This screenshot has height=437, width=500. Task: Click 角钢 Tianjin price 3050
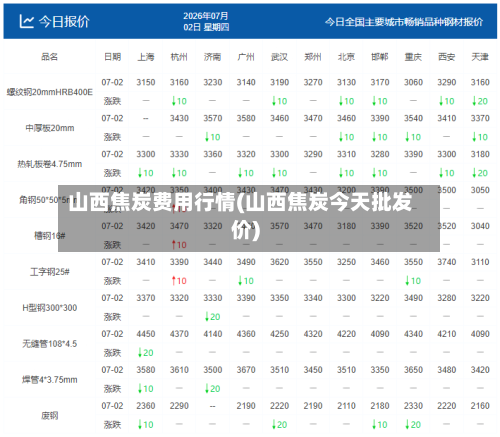click(x=480, y=190)
